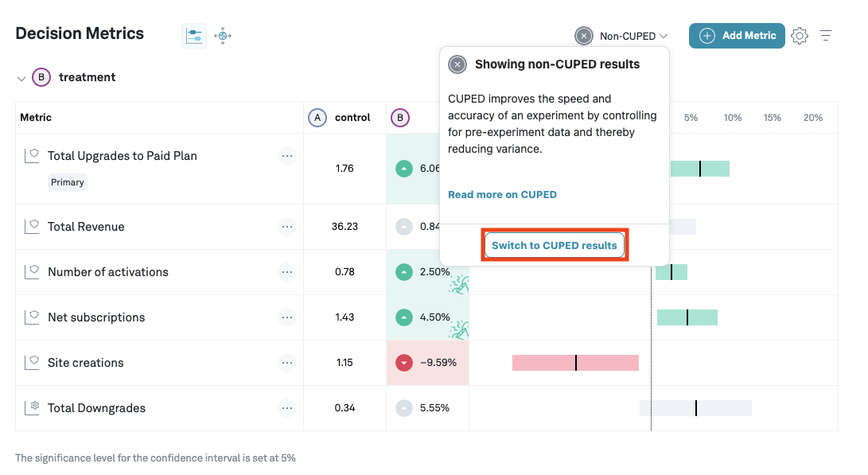Open options menu for Net subscriptions

[286, 317]
